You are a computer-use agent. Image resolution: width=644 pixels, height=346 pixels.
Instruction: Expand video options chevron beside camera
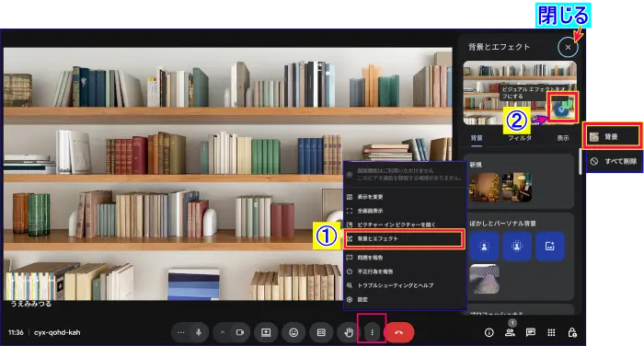tap(223, 332)
